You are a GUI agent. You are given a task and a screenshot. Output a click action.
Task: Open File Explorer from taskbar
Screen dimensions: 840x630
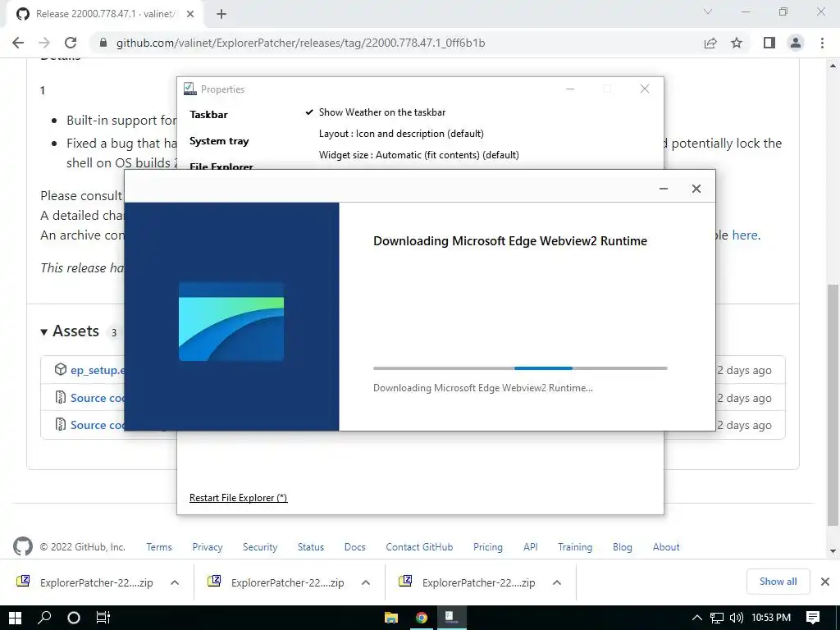click(391, 618)
